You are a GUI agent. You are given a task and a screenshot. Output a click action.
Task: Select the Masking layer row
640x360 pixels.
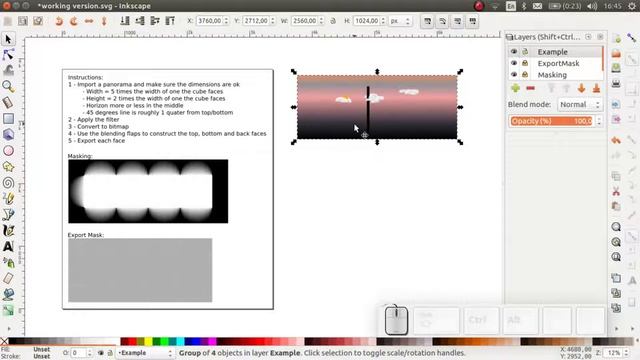(x=556, y=75)
